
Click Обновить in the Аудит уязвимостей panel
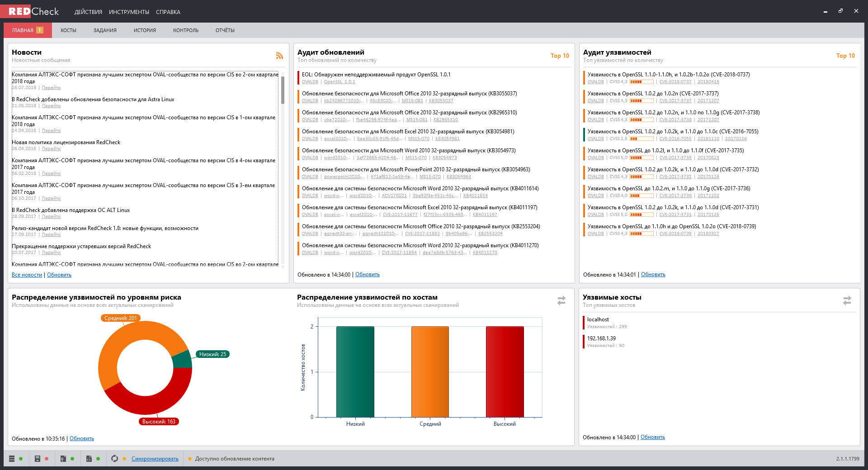click(653, 274)
